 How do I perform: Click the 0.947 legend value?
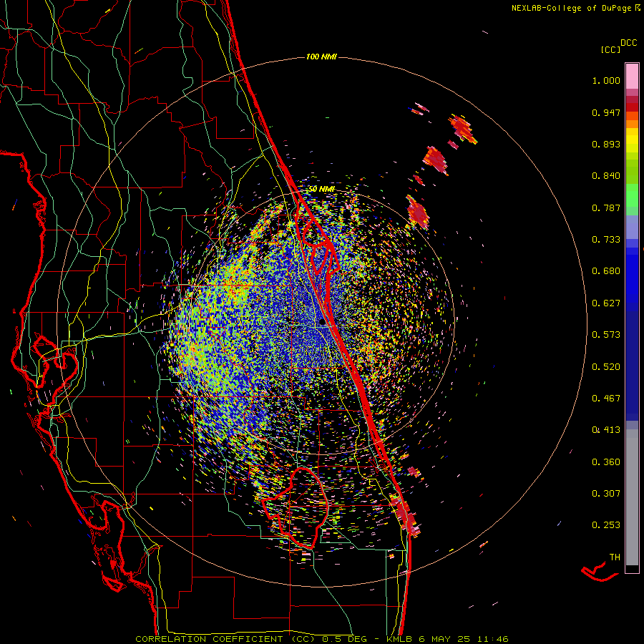(x=606, y=112)
